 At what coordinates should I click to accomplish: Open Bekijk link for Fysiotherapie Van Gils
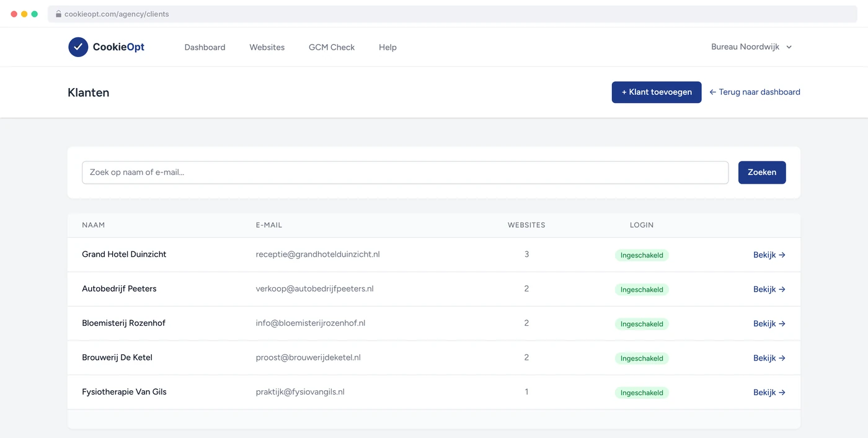pyautogui.click(x=769, y=393)
